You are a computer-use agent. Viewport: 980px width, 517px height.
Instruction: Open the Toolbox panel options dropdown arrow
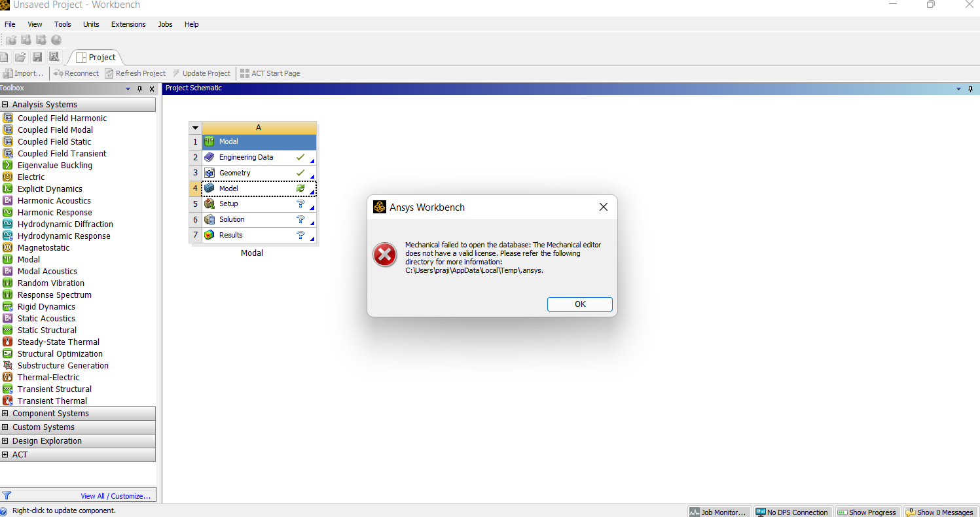coord(128,89)
